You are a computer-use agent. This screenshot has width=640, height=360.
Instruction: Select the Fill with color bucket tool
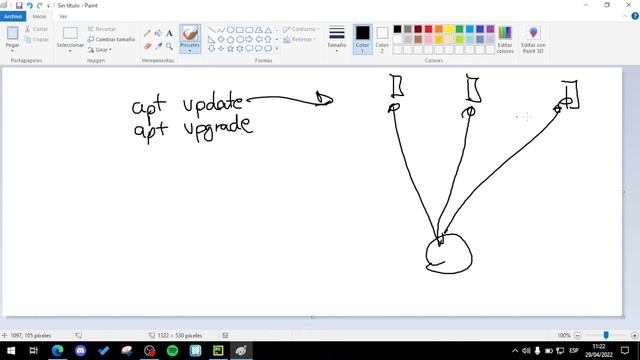[158, 33]
